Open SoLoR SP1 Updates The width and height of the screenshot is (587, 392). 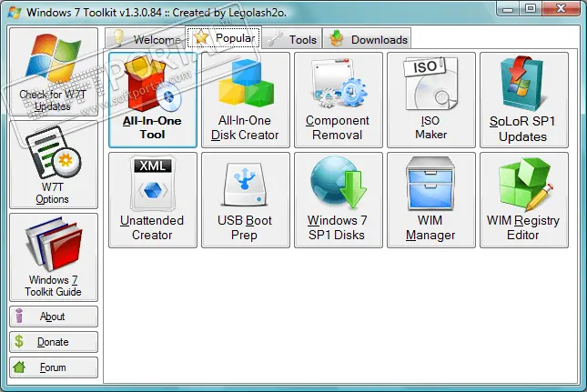tap(523, 100)
